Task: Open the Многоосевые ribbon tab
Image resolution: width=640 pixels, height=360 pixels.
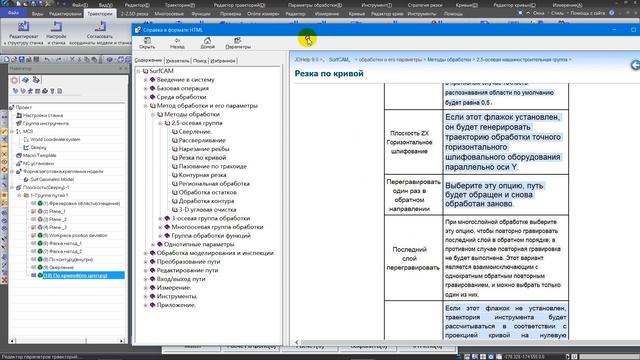Action: [x=170, y=13]
